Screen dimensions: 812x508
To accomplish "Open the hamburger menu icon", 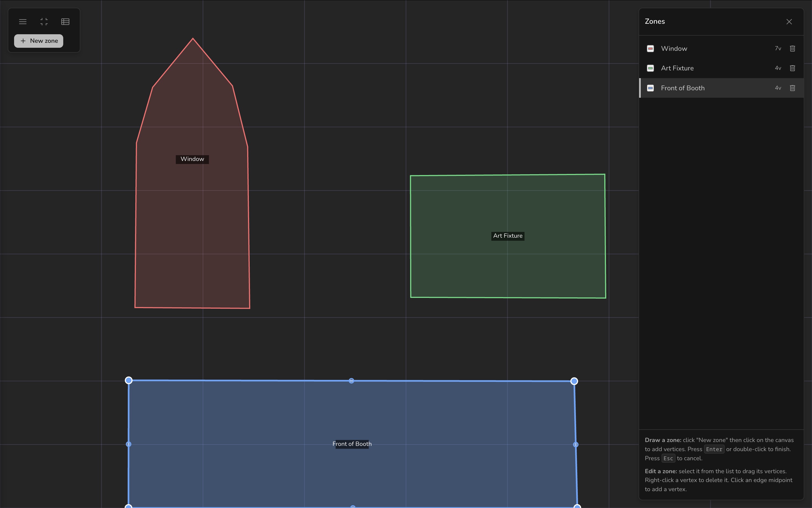I will (x=23, y=22).
